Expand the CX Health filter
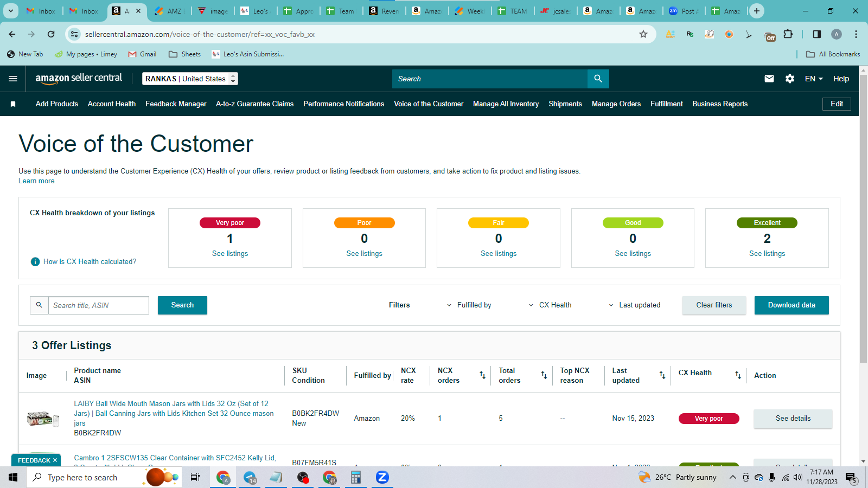This screenshot has height=488, width=868. (x=550, y=305)
